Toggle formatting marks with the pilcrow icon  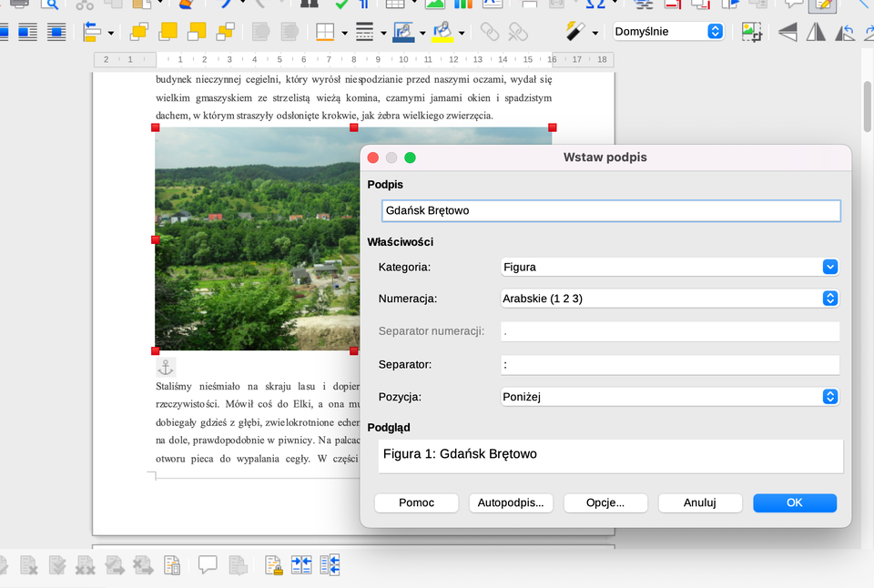coord(362,5)
